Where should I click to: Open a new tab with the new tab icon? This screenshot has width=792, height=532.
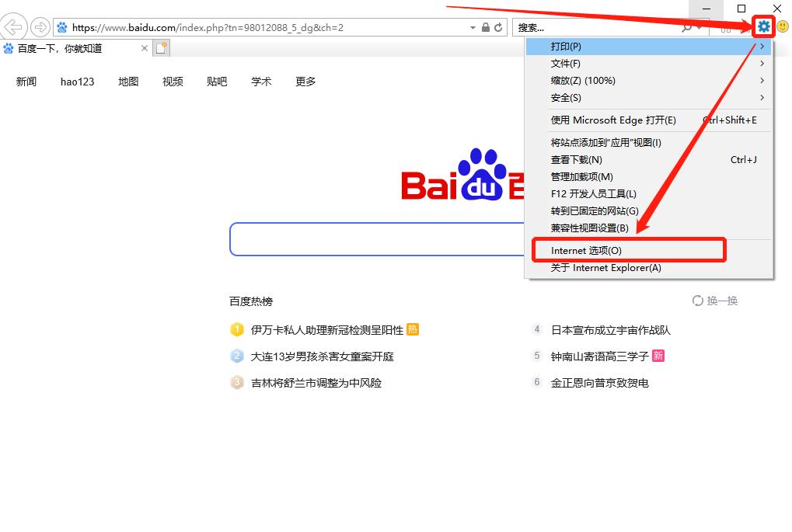click(161, 47)
